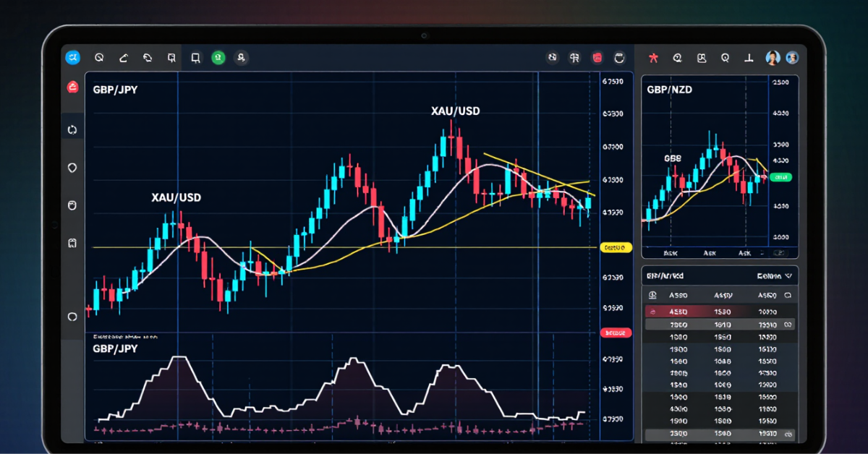Click the red star tool above GBP/NZD panel
This screenshot has width=868, height=454.
click(x=653, y=58)
